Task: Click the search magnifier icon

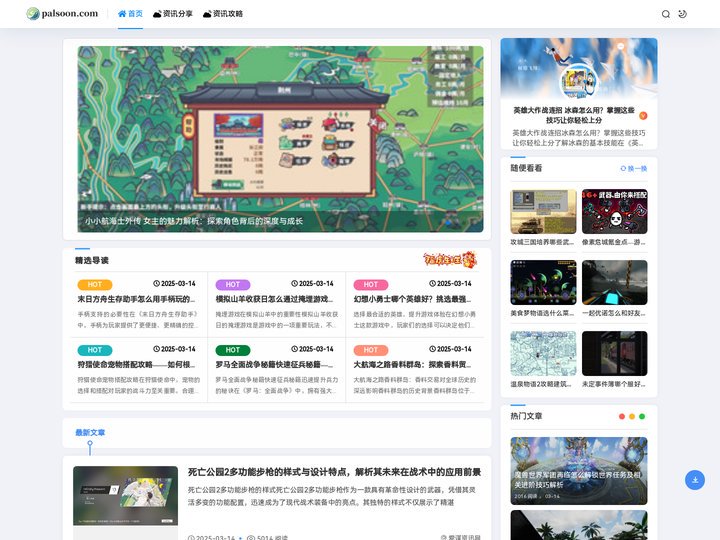Action: click(x=665, y=14)
